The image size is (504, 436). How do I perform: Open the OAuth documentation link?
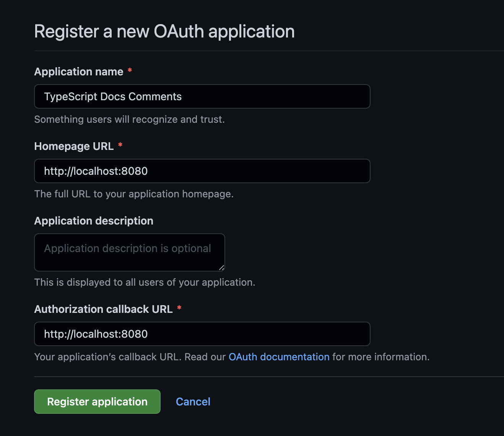(x=279, y=357)
